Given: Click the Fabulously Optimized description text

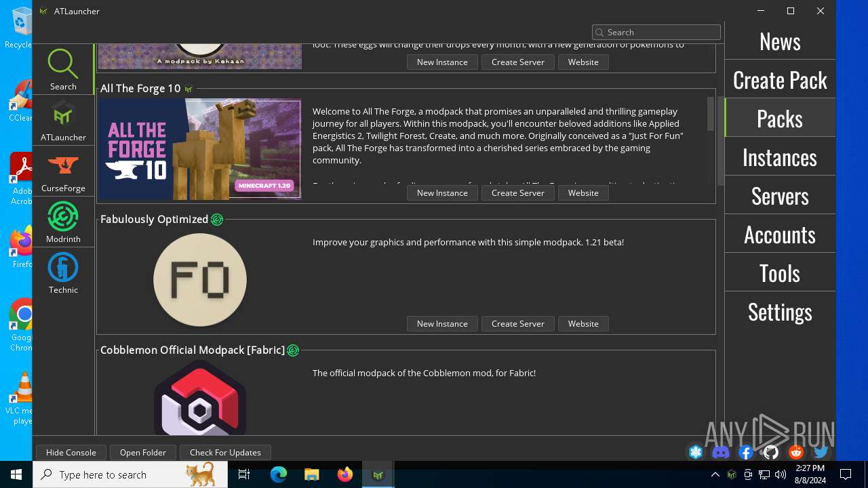Looking at the screenshot, I should click(x=468, y=242).
